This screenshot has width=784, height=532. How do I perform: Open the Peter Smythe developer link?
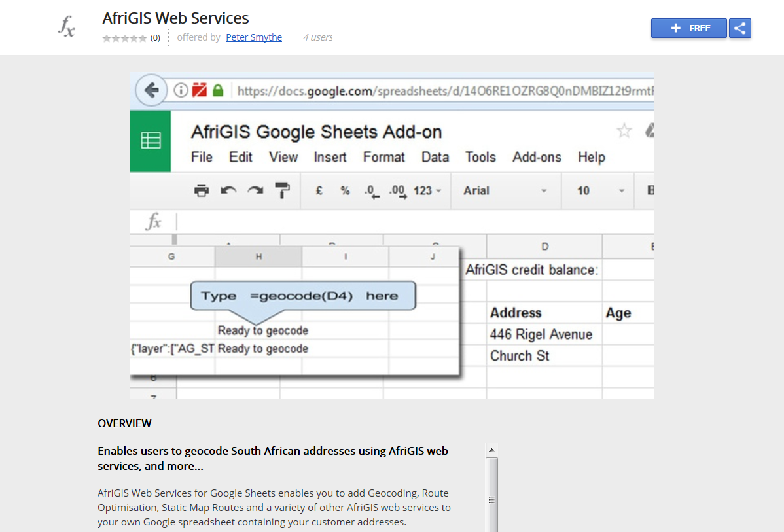pos(254,37)
